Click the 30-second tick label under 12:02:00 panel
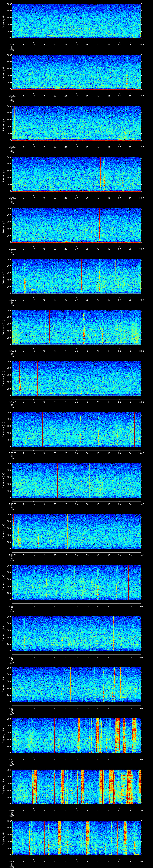The height and width of the screenshot is (868, 153). click(x=76, y=96)
